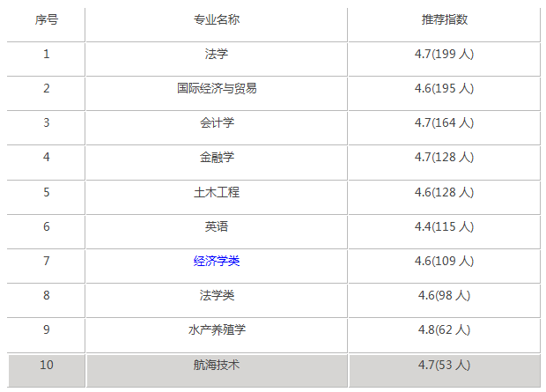Click the 国际经济与贸易 major name

pyautogui.click(x=216, y=88)
